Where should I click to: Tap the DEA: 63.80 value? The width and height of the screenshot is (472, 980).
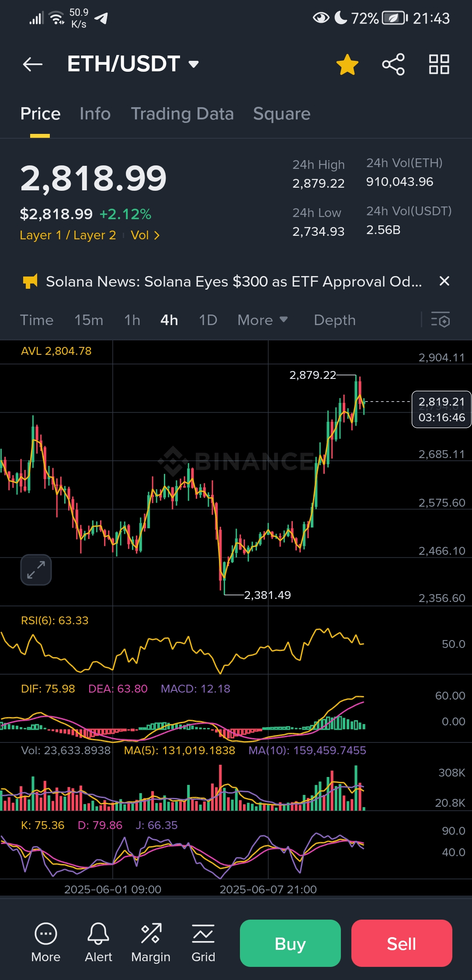[x=118, y=689]
